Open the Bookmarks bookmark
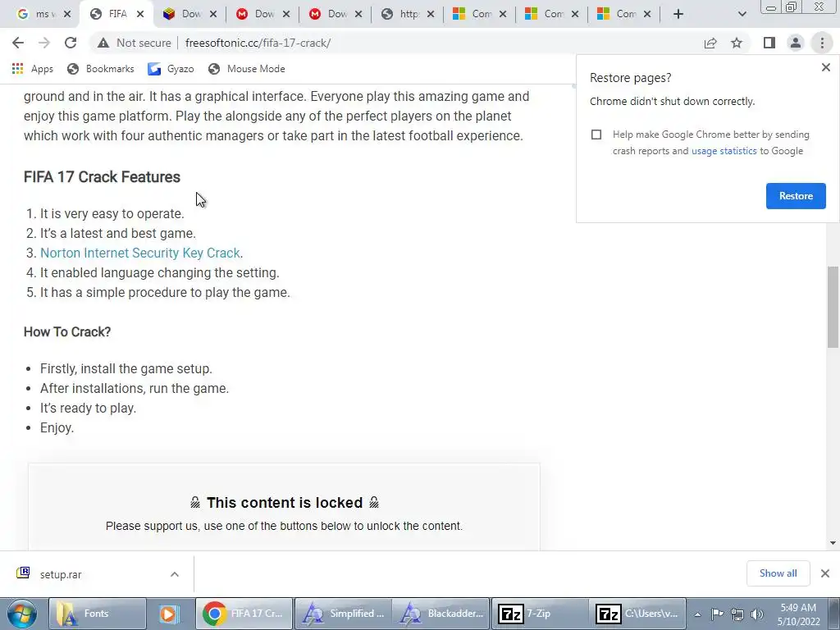Screen dimensions: 840x630 coord(101,69)
